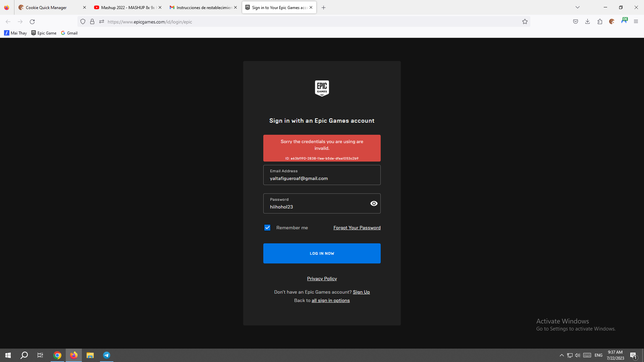
Task: Open the Gmail bookmark
Action: (x=69, y=33)
